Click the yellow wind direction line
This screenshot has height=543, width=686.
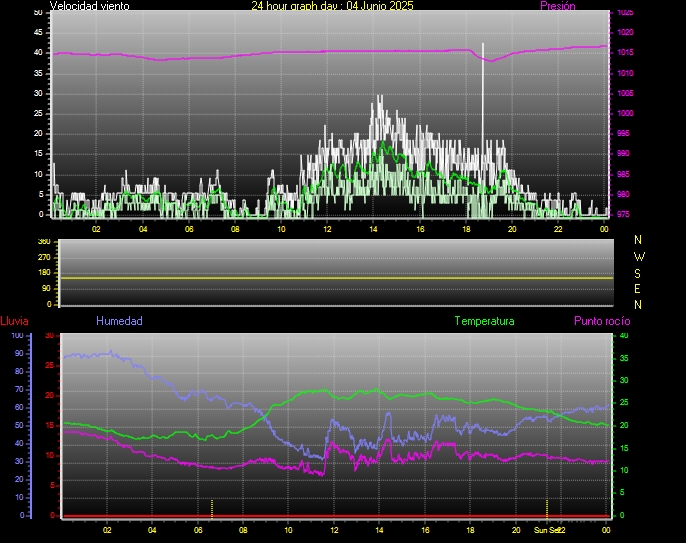click(336, 278)
